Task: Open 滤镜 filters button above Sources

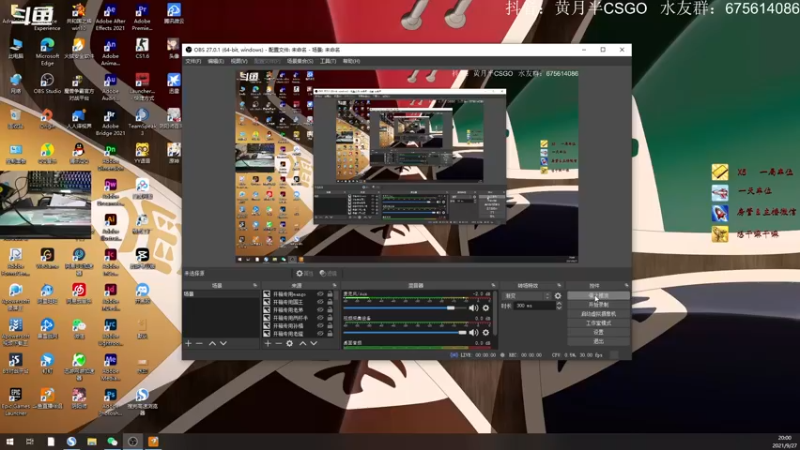Action: coord(328,273)
